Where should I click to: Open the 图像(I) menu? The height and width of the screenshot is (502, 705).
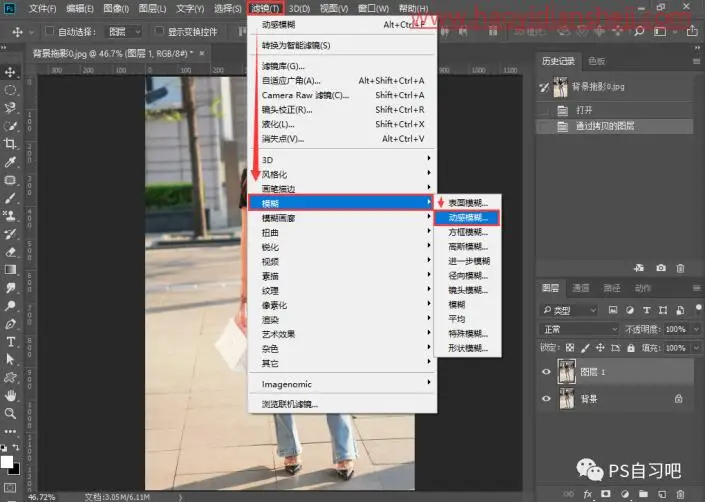[116, 8]
